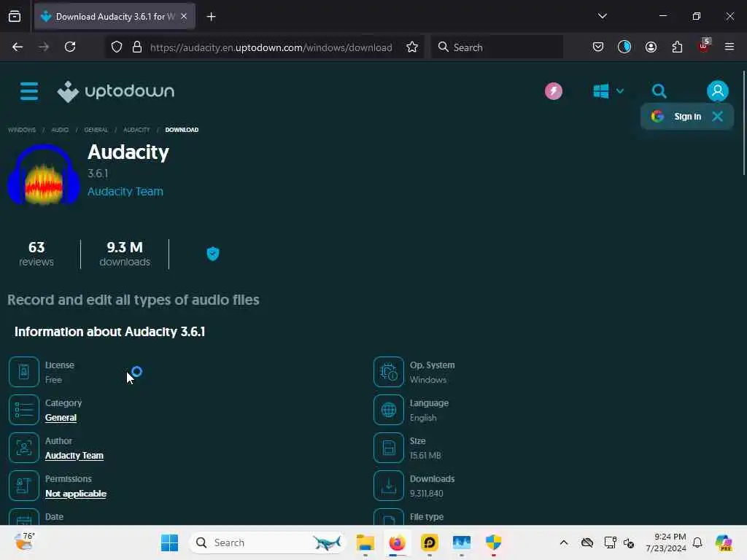Click the version number 3.6.1
747x560 pixels.
98,174
